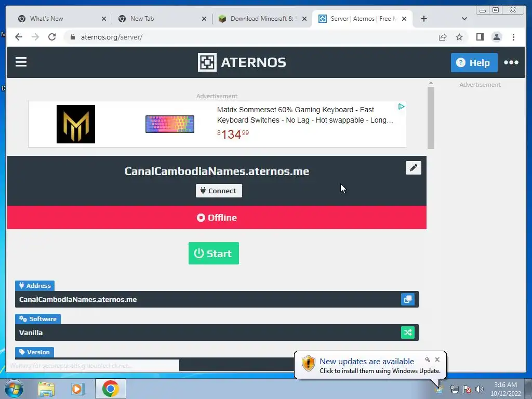Open the Chrome profile icon
Image resolution: width=532 pixels, height=399 pixels.
(496, 37)
